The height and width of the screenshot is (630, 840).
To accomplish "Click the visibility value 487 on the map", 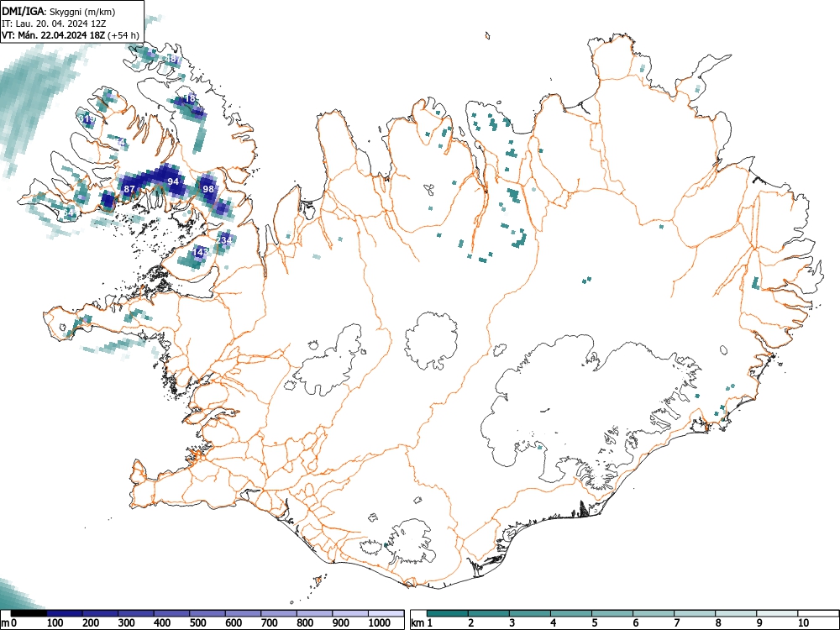I will [x=172, y=59].
